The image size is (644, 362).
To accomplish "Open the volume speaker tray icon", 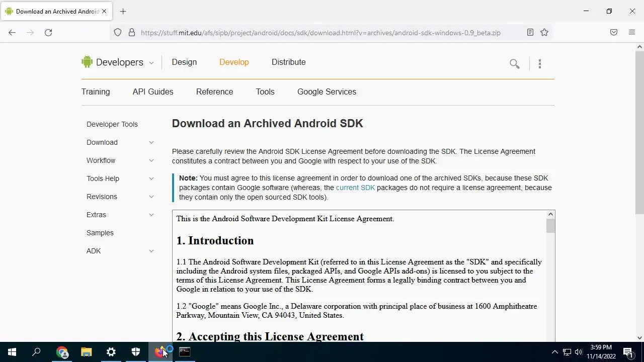I will point(579,352).
